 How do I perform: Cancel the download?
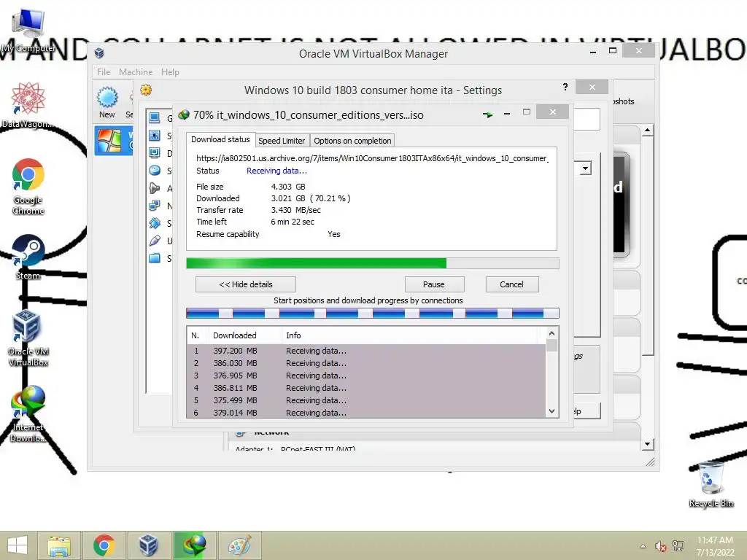511,284
